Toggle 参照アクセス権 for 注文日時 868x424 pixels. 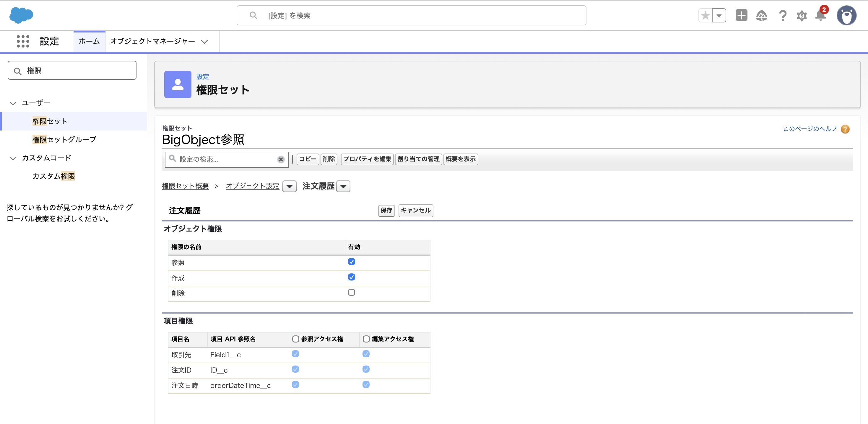[295, 385]
